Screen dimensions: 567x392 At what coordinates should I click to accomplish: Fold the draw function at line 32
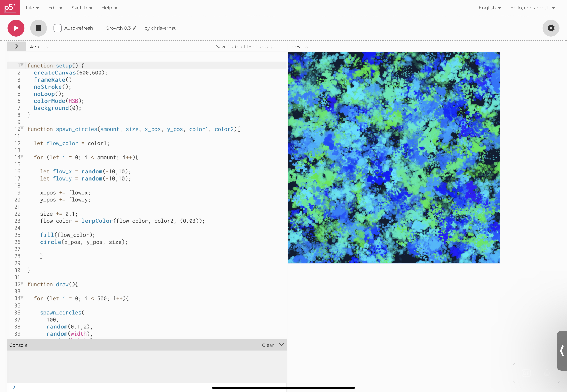point(22,283)
